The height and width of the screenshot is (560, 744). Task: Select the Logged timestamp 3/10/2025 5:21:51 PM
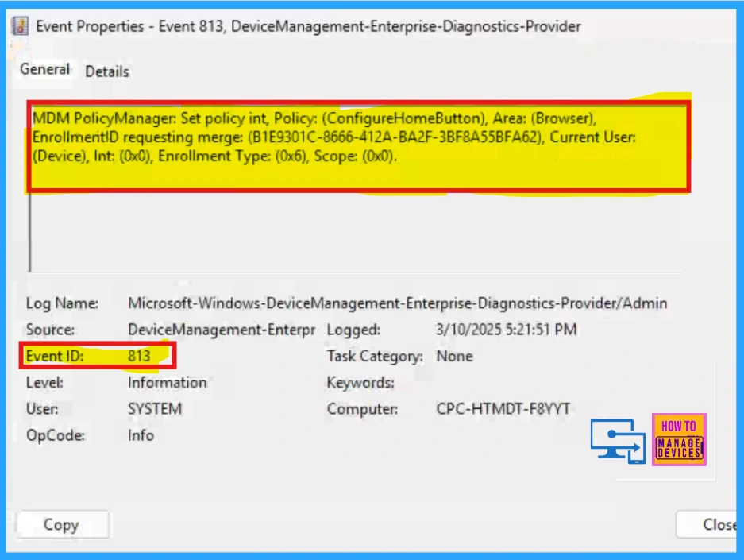pyautogui.click(x=507, y=330)
